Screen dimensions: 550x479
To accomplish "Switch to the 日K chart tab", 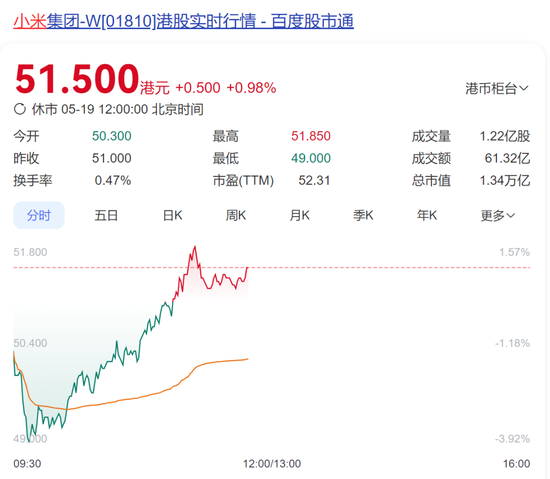I will point(173,215).
